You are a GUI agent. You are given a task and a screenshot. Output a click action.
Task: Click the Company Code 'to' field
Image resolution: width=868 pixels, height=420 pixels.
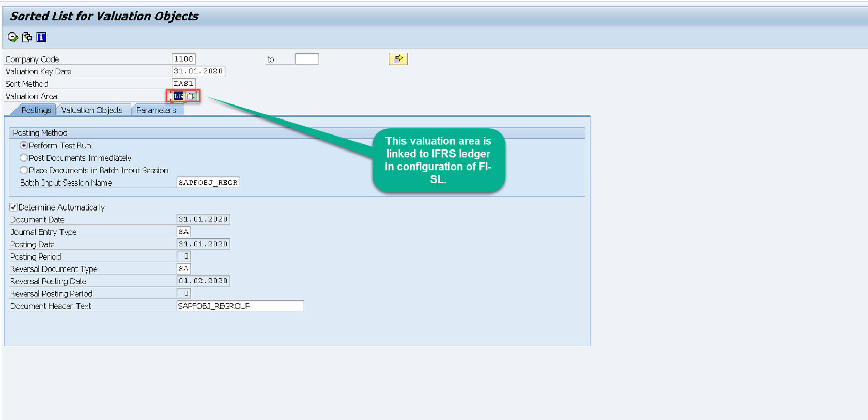[x=307, y=59]
